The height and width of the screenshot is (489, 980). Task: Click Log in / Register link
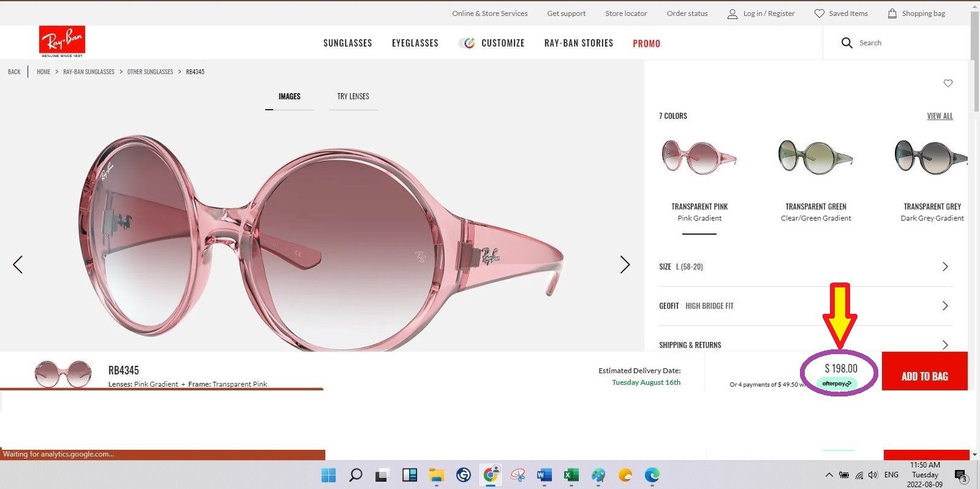[x=761, y=13]
